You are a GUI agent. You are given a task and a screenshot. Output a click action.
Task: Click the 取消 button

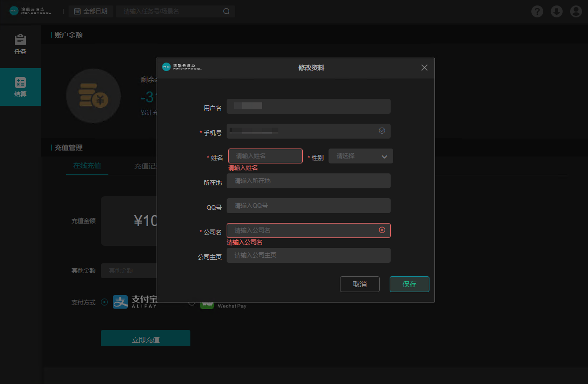pyautogui.click(x=359, y=284)
